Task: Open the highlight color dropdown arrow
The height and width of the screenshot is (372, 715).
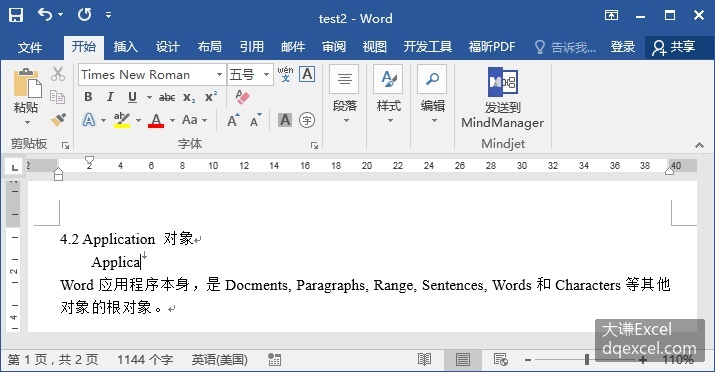Action: [x=138, y=120]
